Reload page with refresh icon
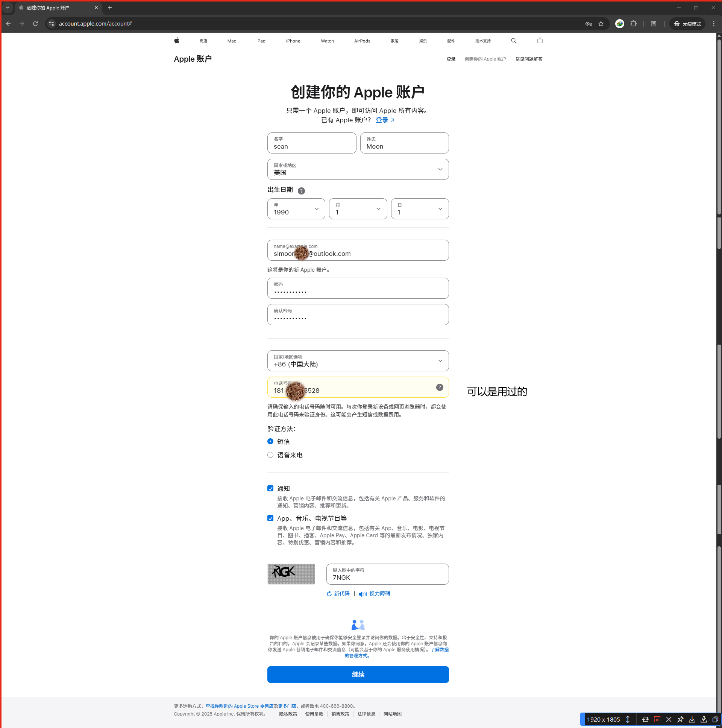Screen dimensions: 722x728 coord(35,24)
